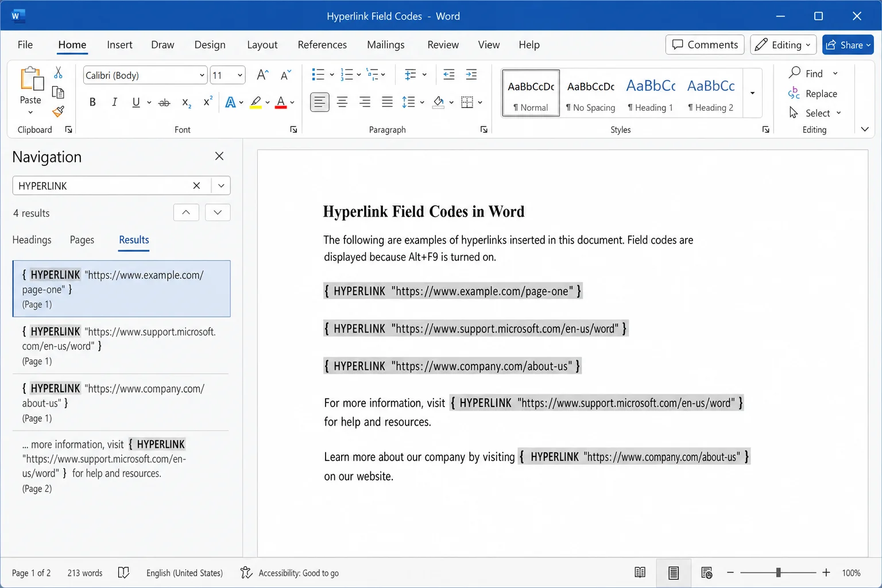Image resolution: width=882 pixels, height=588 pixels.
Task: Expand the Styles gallery arrow
Action: tap(752, 93)
